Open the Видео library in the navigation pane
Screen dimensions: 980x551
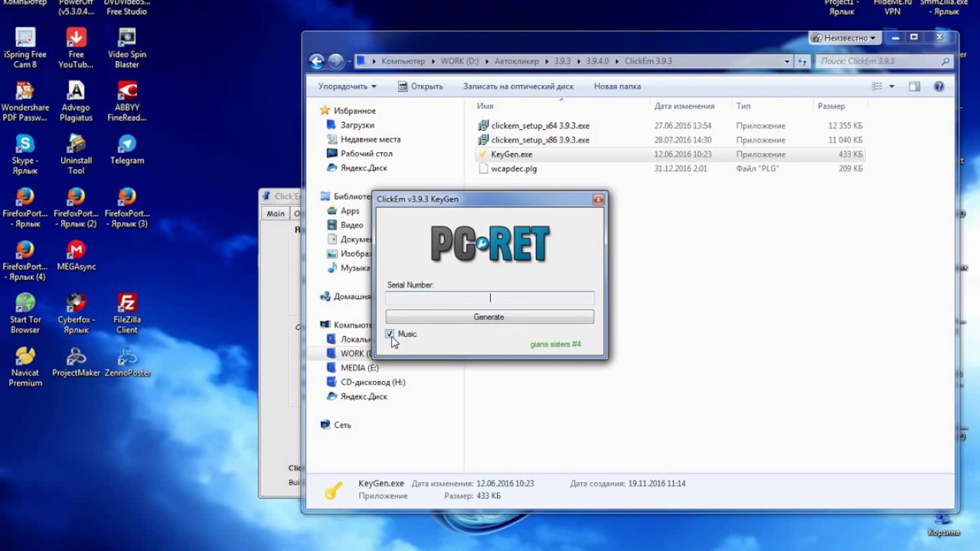pyautogui.click(x=351, y=225)
